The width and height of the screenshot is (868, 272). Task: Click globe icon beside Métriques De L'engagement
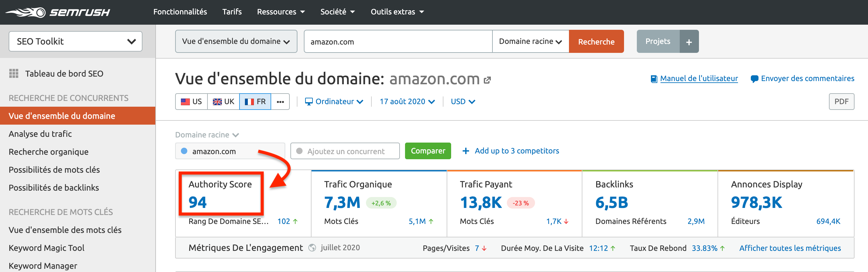[312, 248]
